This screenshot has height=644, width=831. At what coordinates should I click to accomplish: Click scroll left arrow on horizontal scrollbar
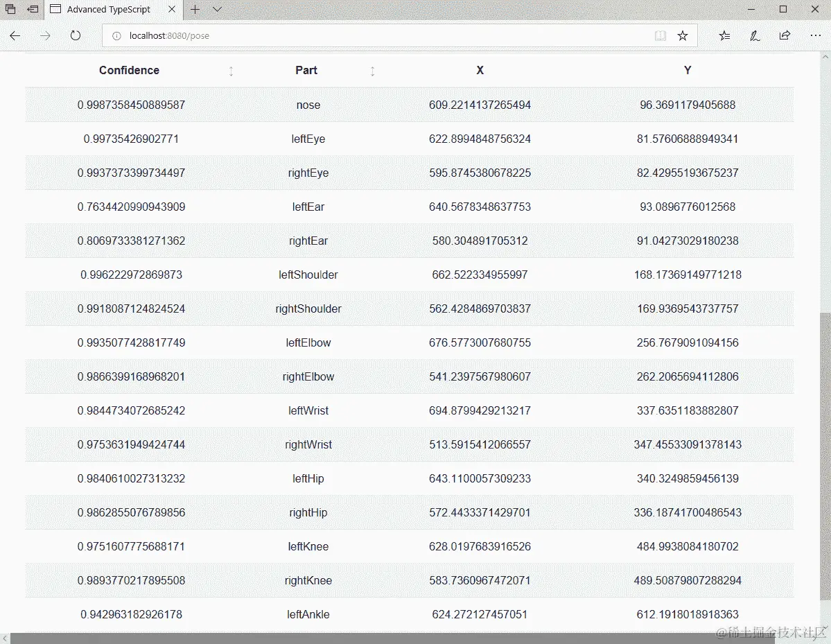click(x=5, y=638)
